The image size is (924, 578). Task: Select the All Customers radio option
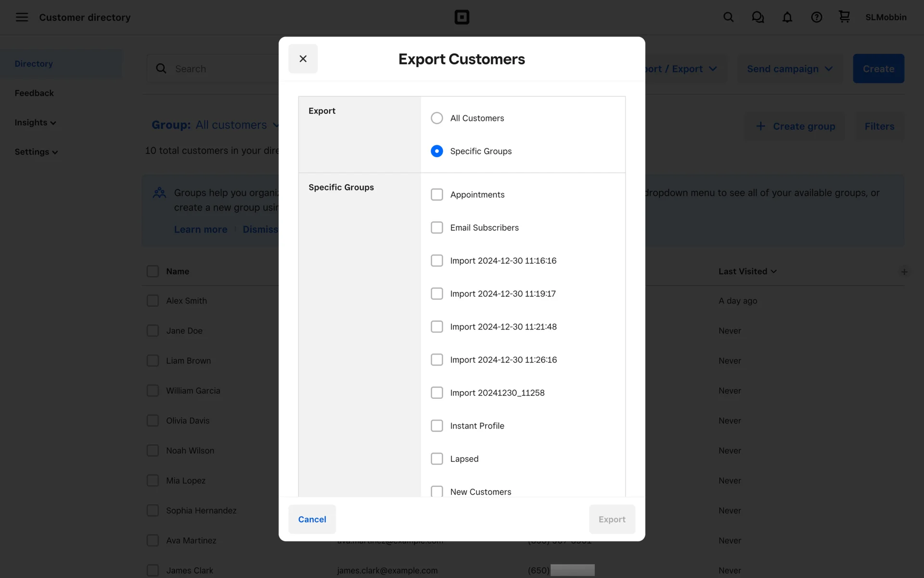click(x=437, y=118)
